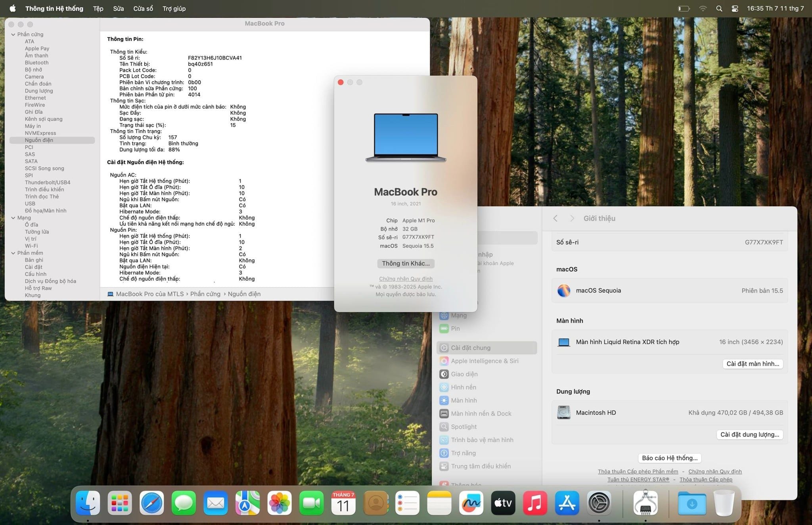The width and height of the screenshot is (812, 525).
Task: Collapse the Phần cứng tree section
Action: [x=13, y=35]
